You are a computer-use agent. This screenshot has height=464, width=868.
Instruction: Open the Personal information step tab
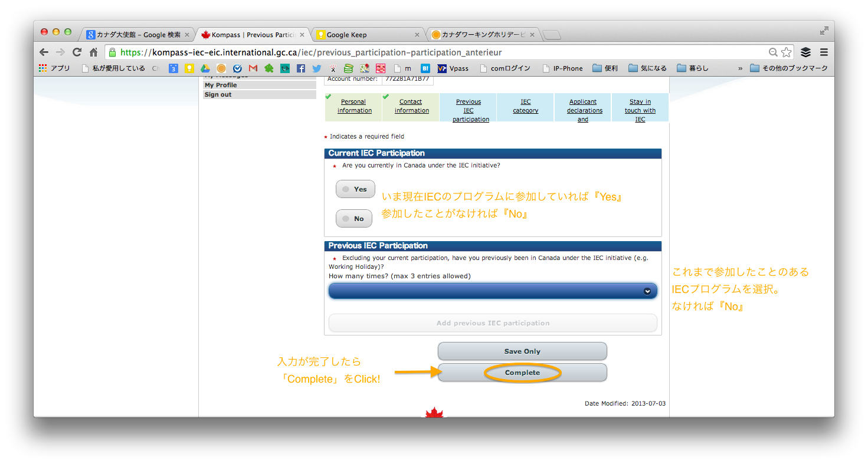click(354, 106)
